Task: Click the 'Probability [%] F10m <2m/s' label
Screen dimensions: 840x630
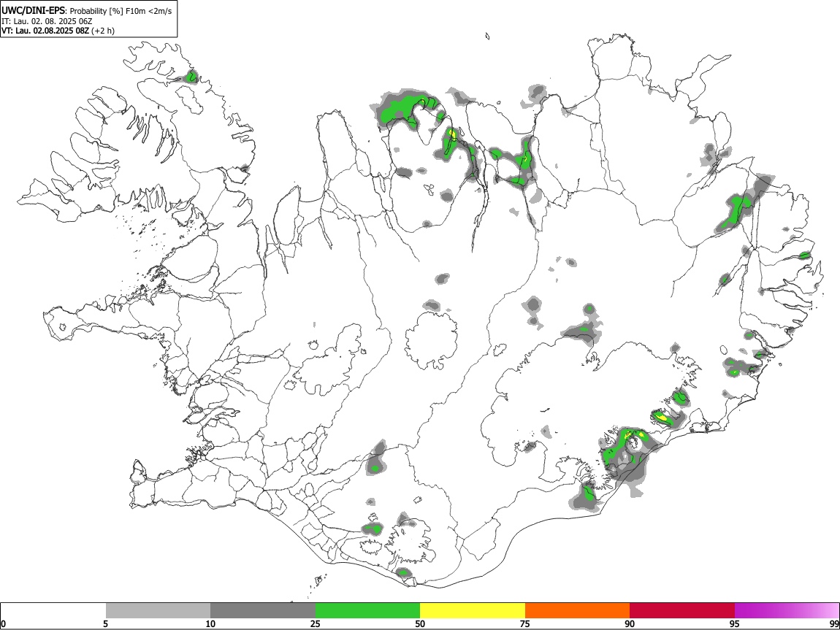Action: pyautogui.click(x=121, y=11)
